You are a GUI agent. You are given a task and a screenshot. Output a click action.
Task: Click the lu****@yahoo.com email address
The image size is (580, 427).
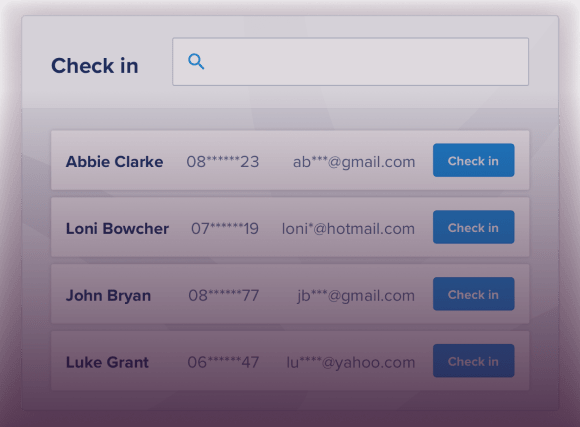[351, 363]
